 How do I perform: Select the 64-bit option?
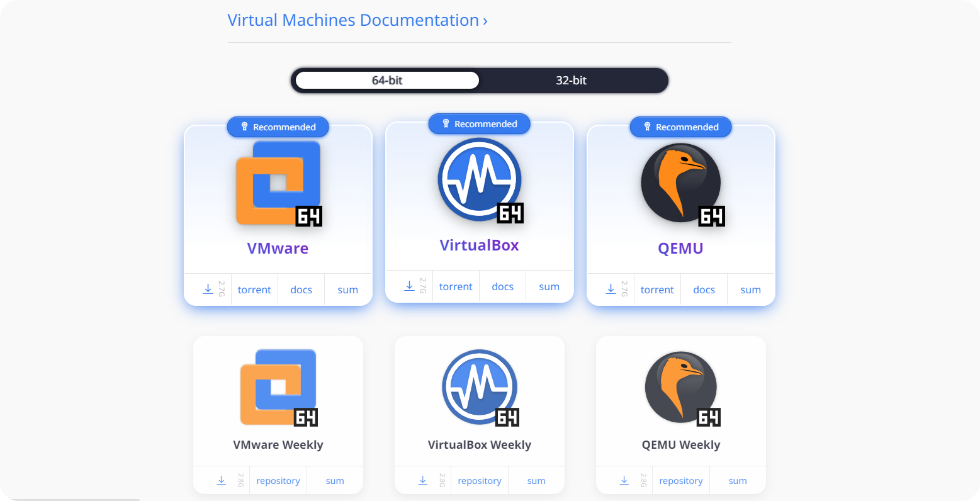coord(387,81)
